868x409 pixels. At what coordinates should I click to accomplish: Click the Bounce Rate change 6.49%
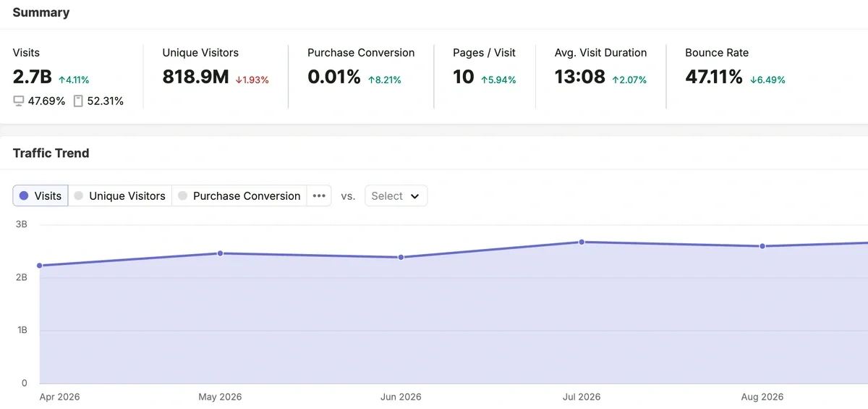[771, 80]
